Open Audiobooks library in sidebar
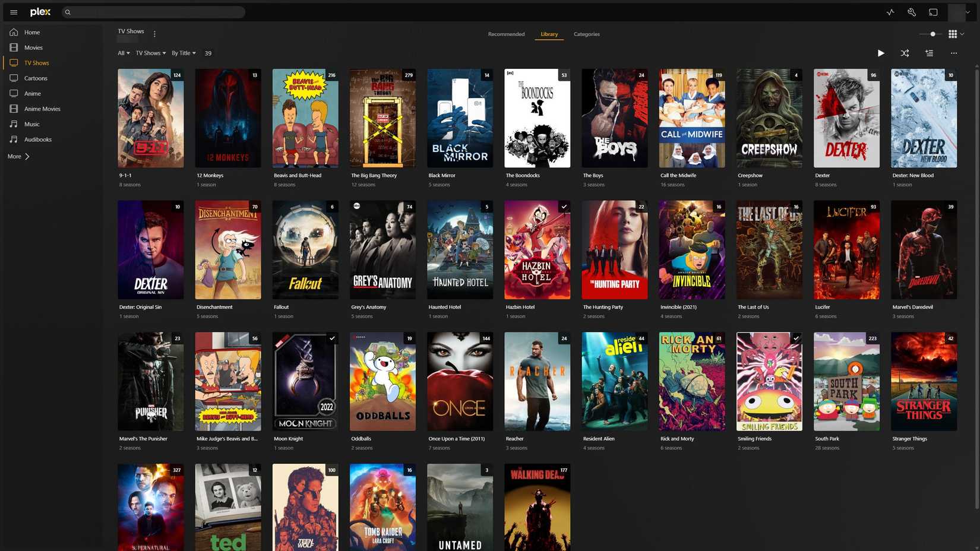This screenshot has height=551, width=980. pyautogui.click(x=38, y=140)
